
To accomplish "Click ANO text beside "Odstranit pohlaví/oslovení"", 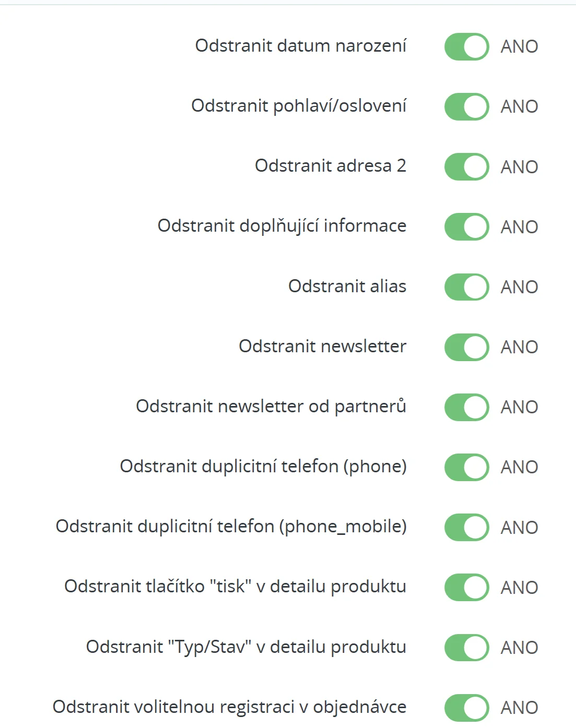I will point(519,106).
